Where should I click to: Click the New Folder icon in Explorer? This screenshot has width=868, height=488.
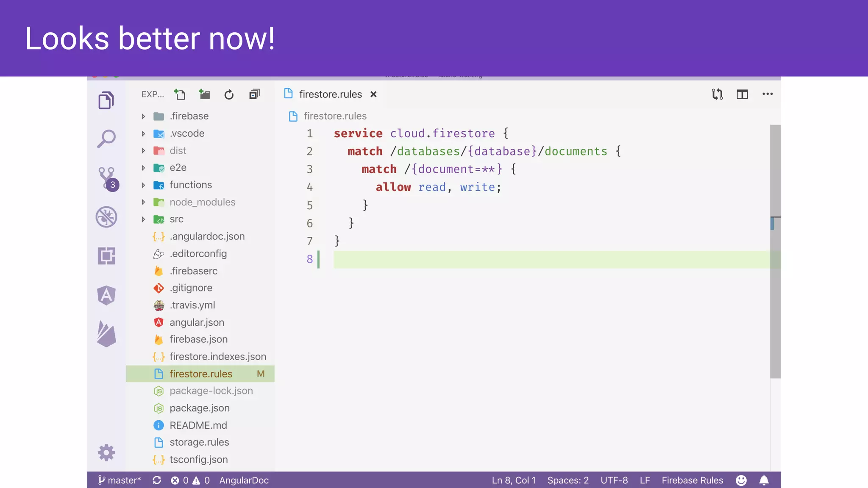(x=204, y=94)
